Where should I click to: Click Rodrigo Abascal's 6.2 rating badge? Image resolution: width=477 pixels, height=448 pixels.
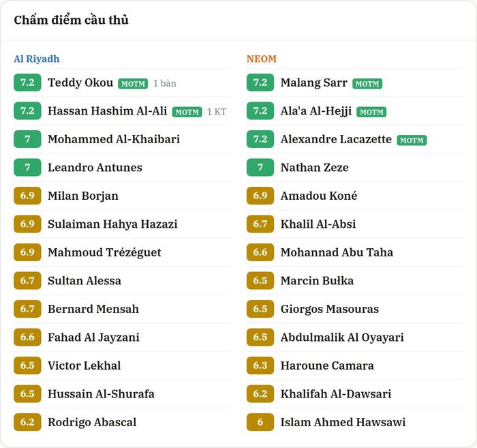click(x=27, y=422)
